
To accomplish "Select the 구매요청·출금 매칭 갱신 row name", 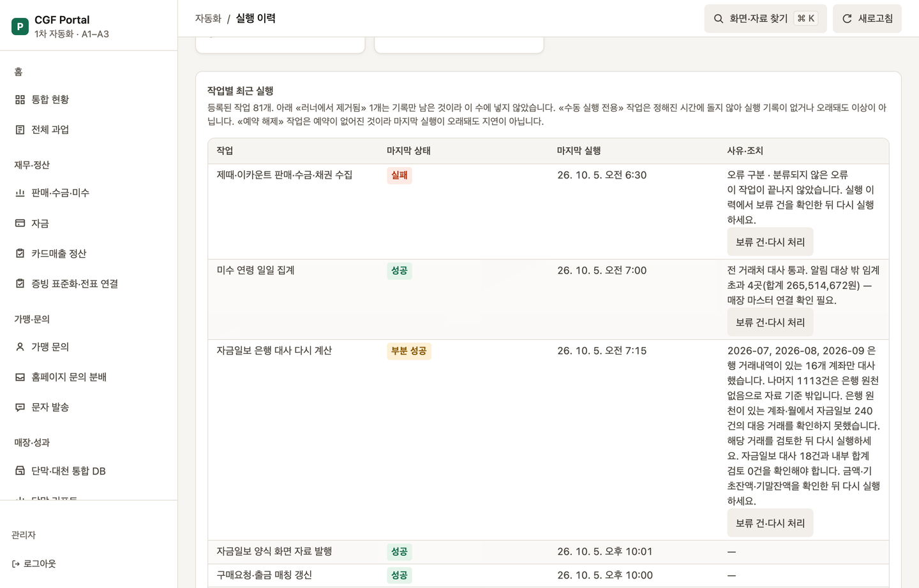I will (x=264, y=575).
